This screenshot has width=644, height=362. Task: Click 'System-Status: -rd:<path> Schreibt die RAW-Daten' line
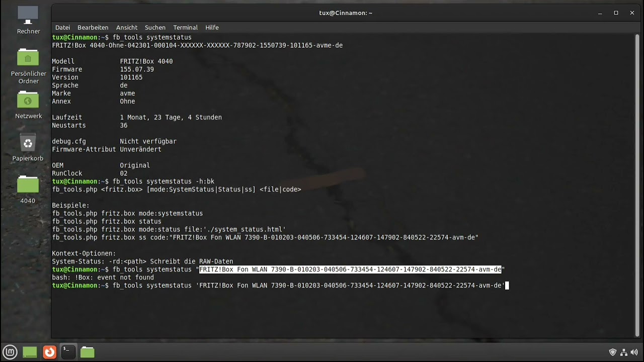point(142,261)
